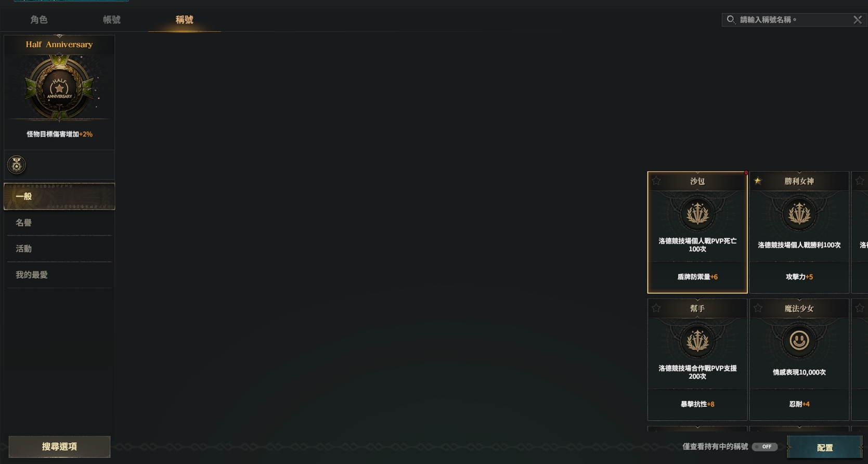Clear the title search field with X

click(858, 20)
